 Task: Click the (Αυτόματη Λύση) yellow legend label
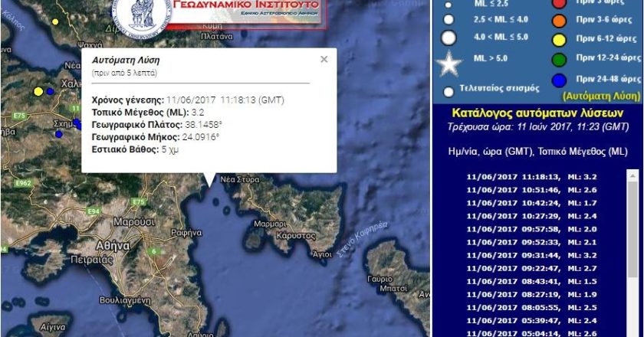point(601,96)
